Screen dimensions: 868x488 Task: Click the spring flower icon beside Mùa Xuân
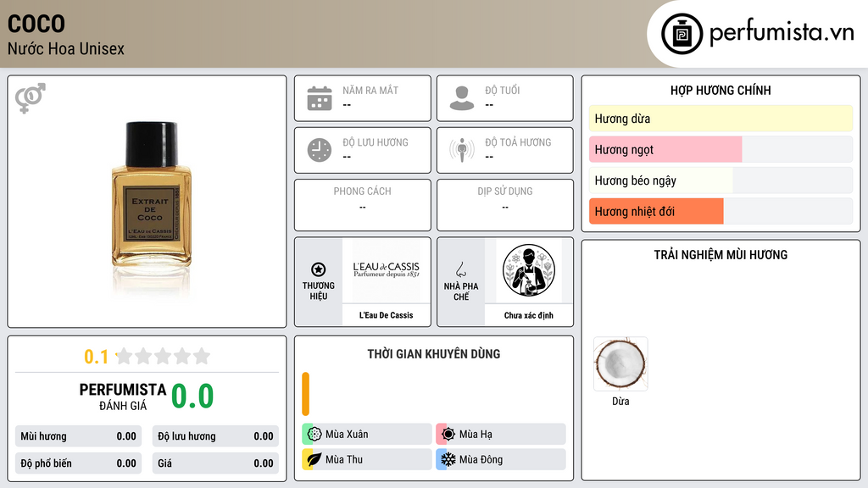click(x=314, y=435)
